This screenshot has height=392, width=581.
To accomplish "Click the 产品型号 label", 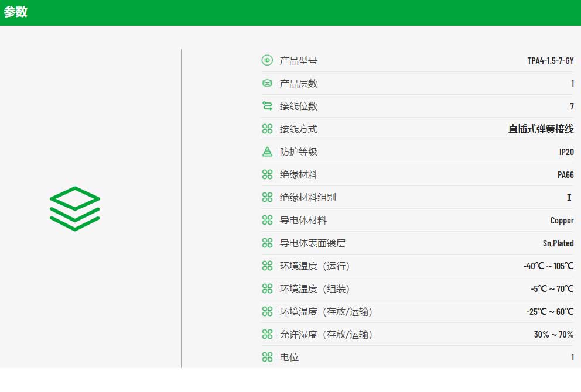I will (298, 61).
